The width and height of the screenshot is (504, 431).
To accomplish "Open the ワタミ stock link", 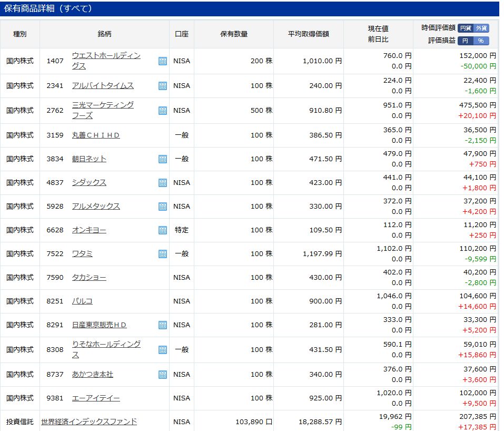I will pos(82,254).
